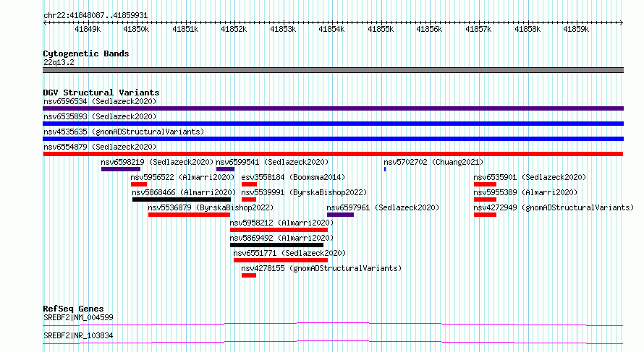Click the 41859k ruler tick label
The image size is (644, 352).
pos(576,29)
